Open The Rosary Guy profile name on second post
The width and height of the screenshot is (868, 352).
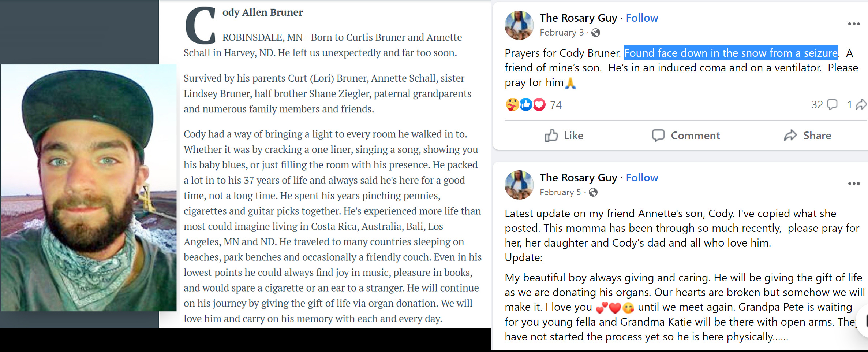pyautogui.click(x=578, y=178)
